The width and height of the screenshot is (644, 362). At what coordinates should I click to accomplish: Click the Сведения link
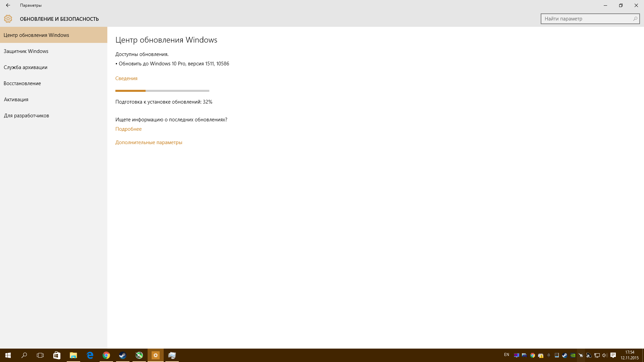click(126, 78)
